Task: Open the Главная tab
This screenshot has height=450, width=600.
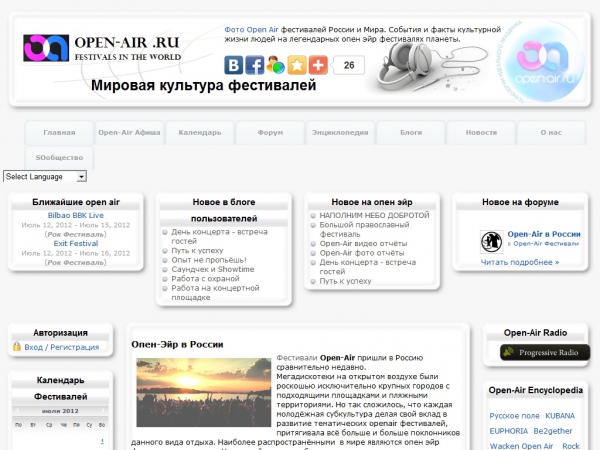Action: click(x=59, y=132)
